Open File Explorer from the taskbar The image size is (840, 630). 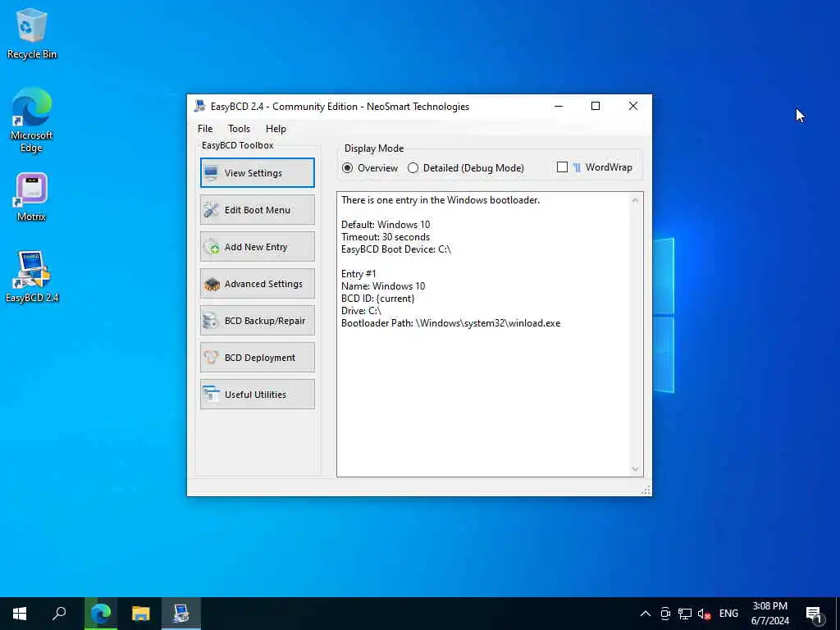(141, 614)
